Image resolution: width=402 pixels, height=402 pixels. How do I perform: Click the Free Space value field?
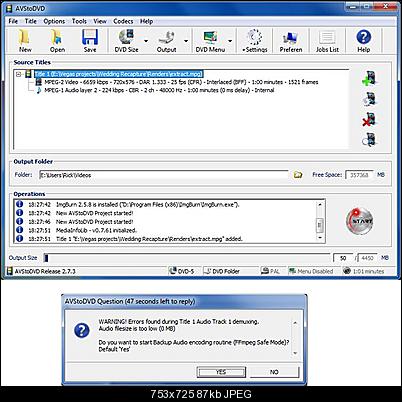coord(359,175)
